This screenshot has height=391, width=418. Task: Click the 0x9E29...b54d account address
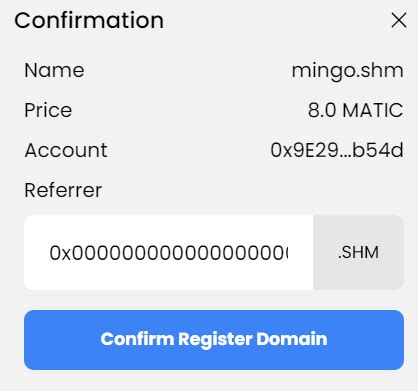pos(337,150)
